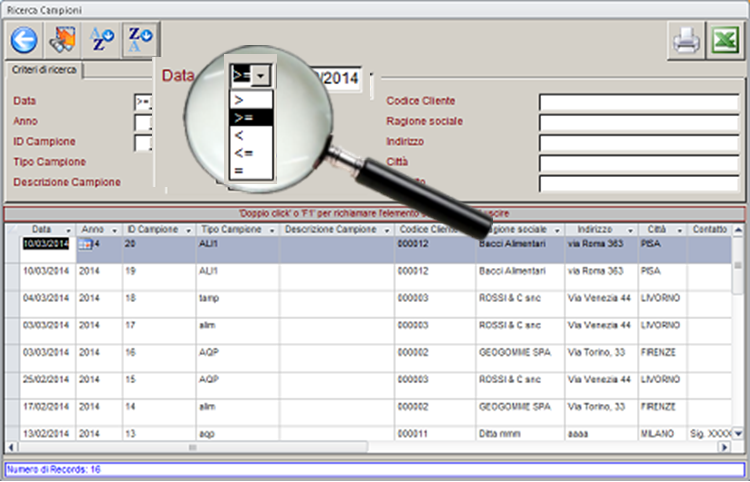Open the Ragione sociale column filter arrow

point(557,230)
